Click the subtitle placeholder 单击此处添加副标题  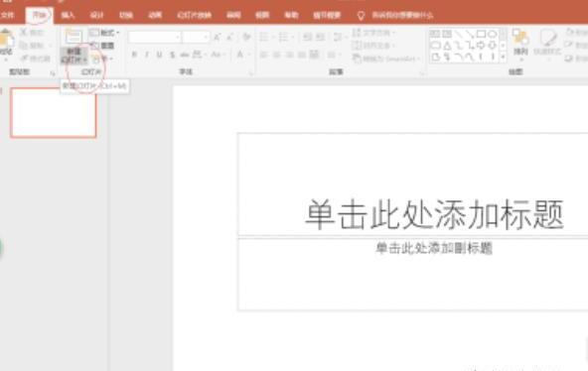[434, 248]
